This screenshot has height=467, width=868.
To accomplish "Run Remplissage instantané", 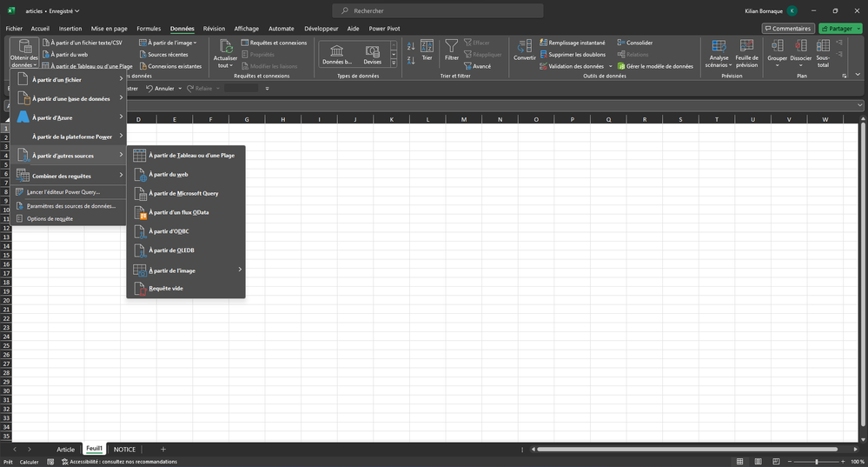I will tap(573, 43).
